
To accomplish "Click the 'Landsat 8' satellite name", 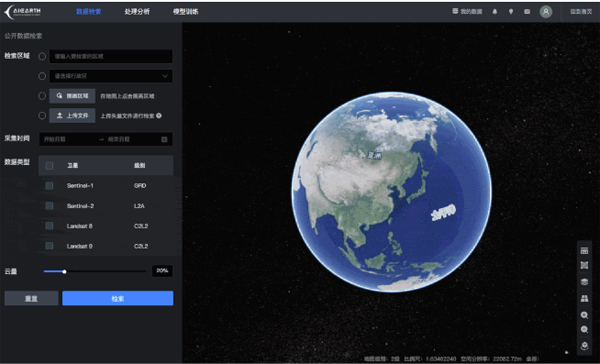I will (x=80, y=226).
